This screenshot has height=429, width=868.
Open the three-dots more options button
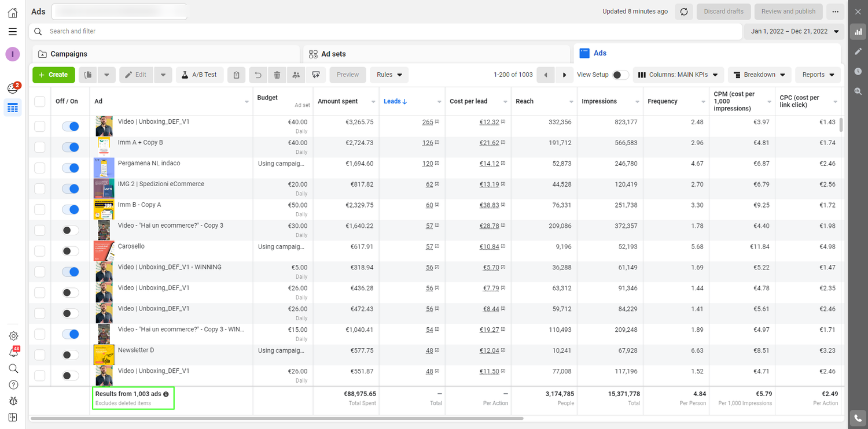point(835,12)
